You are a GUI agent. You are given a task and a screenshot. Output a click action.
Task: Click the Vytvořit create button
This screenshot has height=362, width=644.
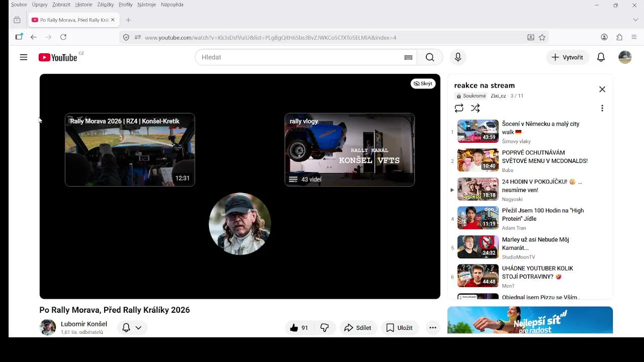point(567,57)
